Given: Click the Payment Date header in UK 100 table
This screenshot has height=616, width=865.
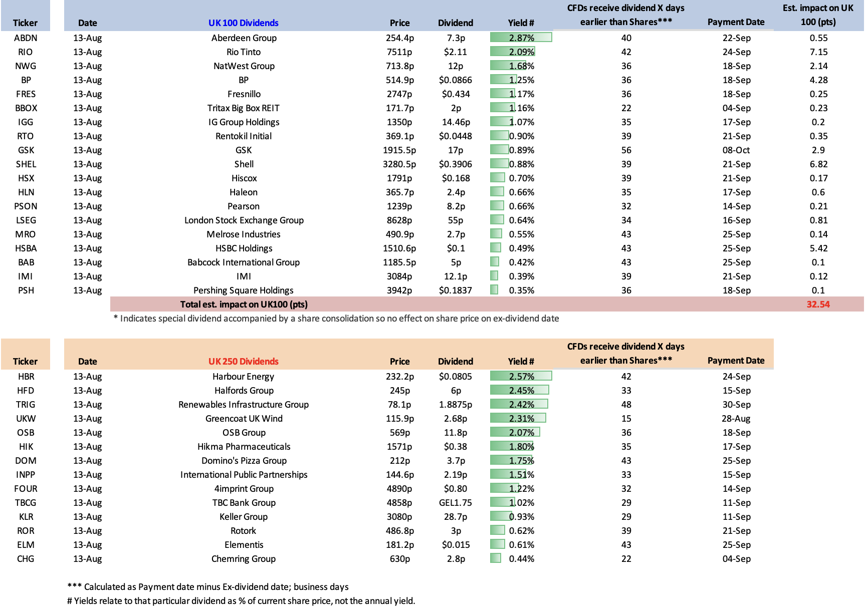Looking at the screenshot, I should click(x=736, y=22).
